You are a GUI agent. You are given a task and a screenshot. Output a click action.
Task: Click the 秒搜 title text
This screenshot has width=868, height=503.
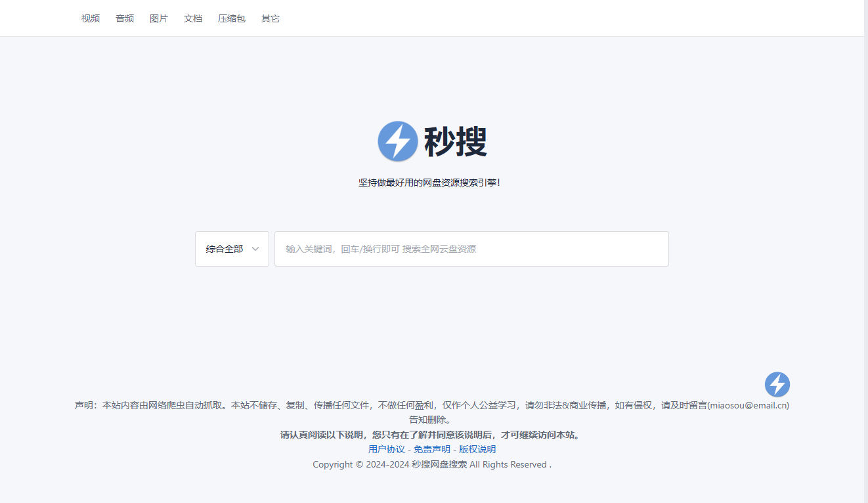(456, 142)
